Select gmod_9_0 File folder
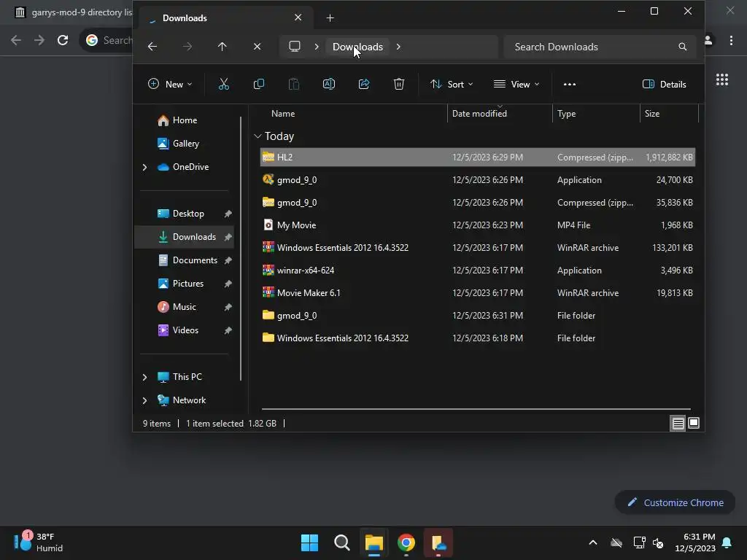The height and width of the screenshot is (560, 747). [478, 316]
